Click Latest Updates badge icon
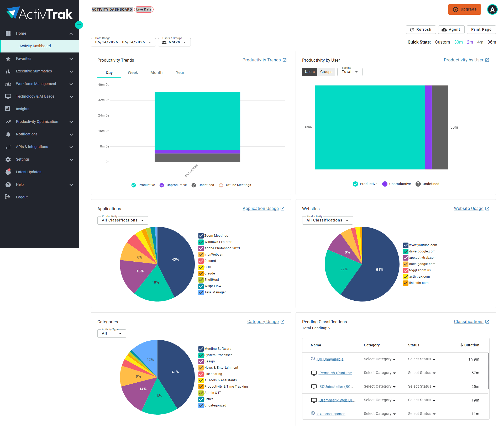The width and height of the screenshot is (504, 428). pos(8,172)
